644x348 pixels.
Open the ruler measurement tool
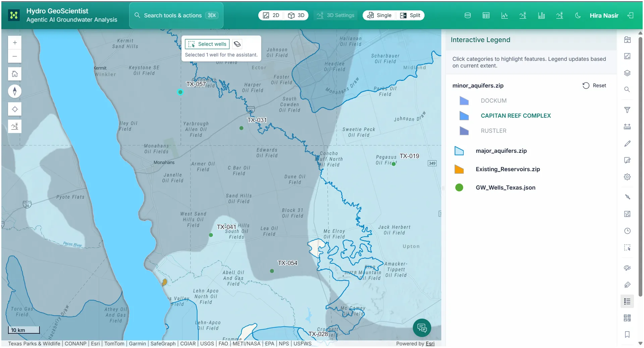coord(627,126)
